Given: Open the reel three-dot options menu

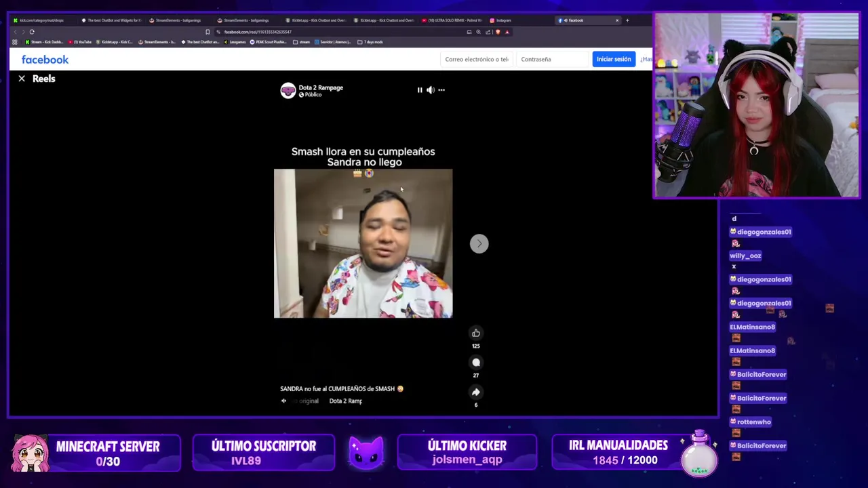Looking at the screenshot, I should click(x=441, y=89).
